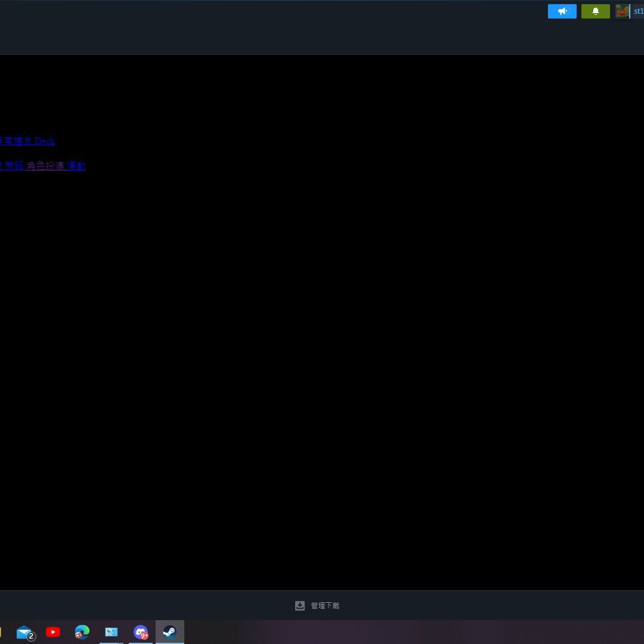Open the purple 角色扮演 link

pos(45,166)
